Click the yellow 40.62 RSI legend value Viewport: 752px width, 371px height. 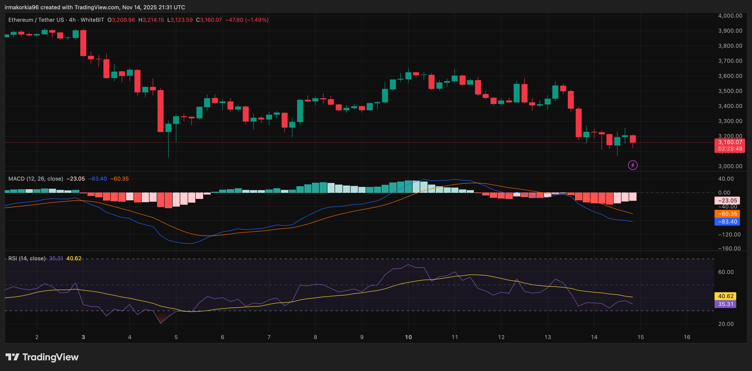(x=74, y=259)
